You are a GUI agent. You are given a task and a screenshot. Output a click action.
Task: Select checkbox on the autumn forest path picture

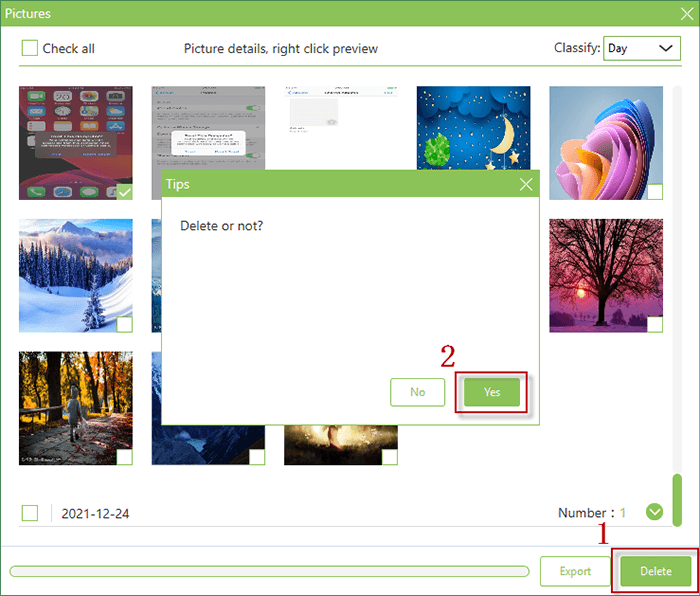click(x=125, y=457)
